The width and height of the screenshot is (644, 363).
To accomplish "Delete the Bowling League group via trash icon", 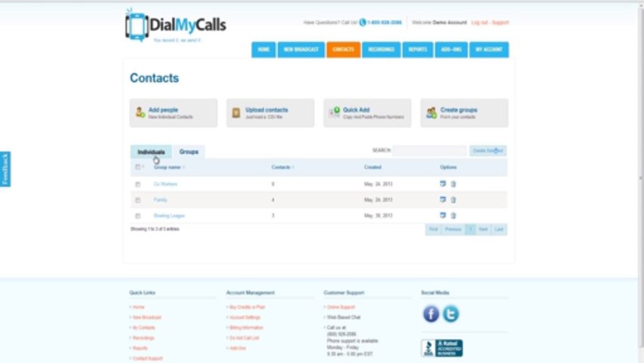I will (453, 215).
